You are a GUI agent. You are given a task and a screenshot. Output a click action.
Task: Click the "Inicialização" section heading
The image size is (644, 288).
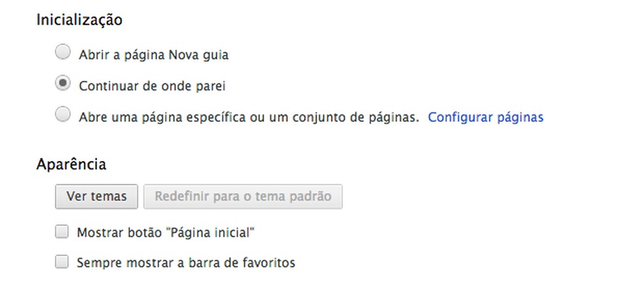(79, 20)
